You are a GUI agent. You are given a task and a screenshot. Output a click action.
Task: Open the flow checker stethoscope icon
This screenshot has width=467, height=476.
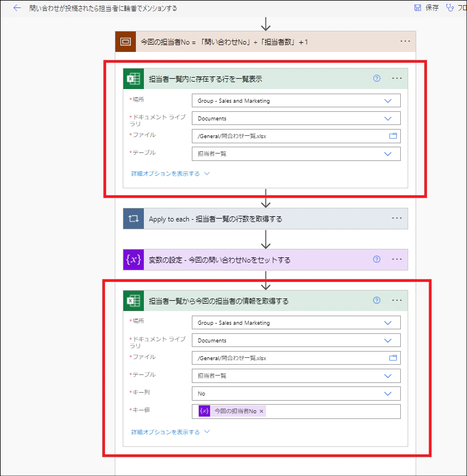[x=450, y=8]
